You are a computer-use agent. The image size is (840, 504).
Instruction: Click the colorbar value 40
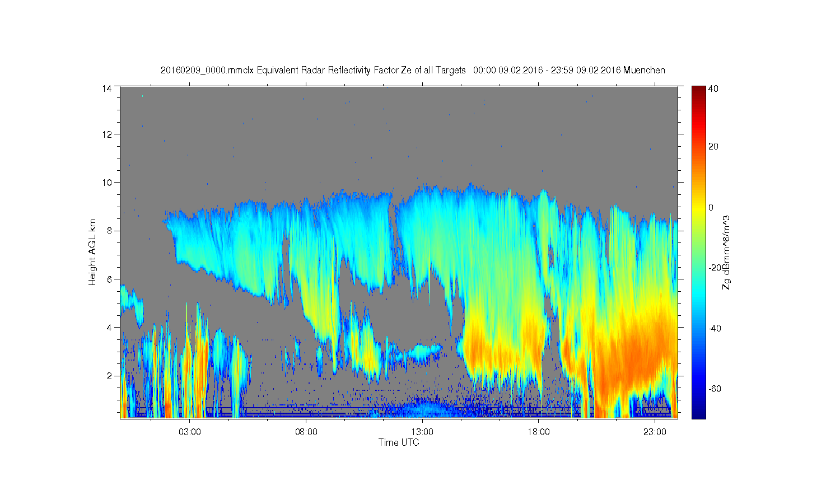713,89
